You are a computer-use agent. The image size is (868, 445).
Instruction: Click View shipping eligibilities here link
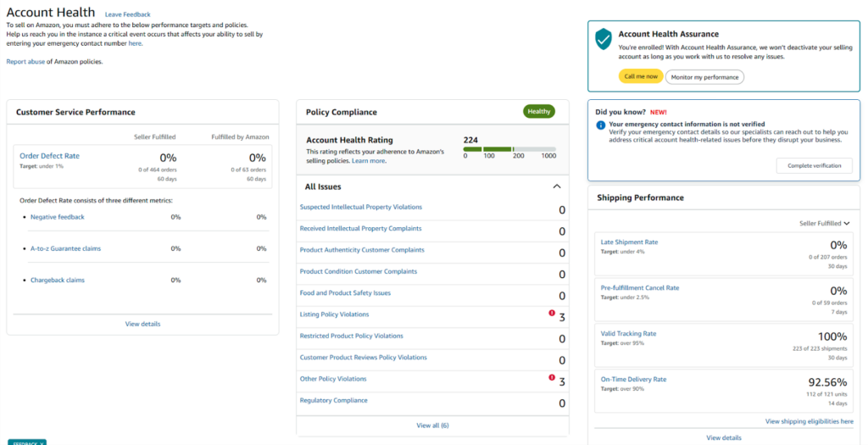(x=810, y=421)
